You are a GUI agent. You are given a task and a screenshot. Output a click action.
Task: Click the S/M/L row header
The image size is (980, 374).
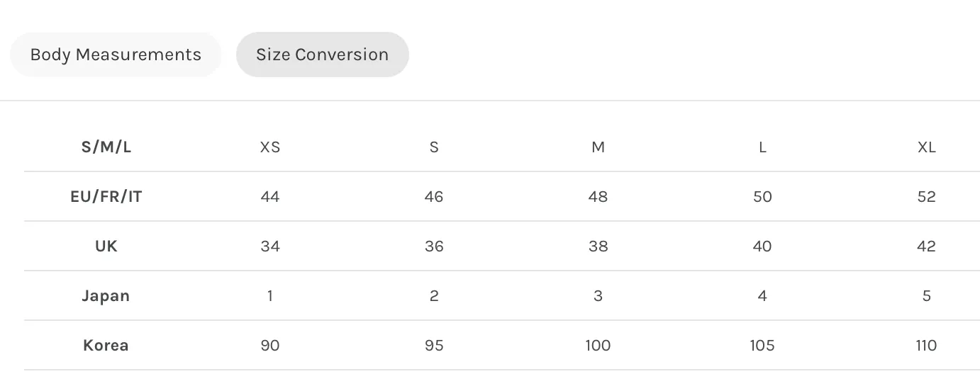[x=106, y=147]
